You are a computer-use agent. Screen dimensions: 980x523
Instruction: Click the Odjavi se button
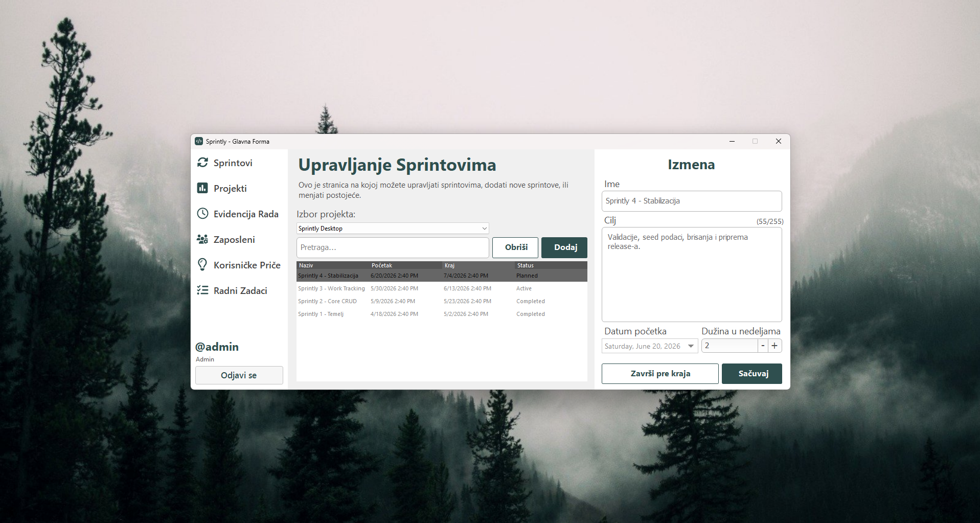[239, 375]
